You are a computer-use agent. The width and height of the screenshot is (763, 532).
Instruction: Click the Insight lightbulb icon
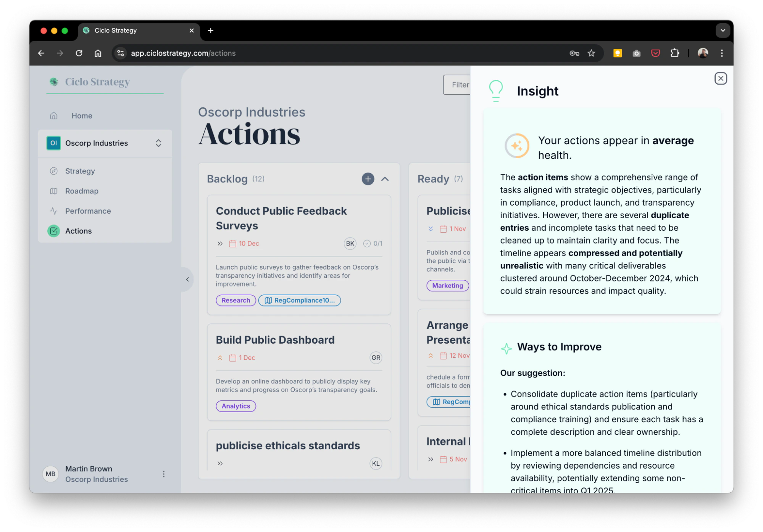click(x=495, y=91)
